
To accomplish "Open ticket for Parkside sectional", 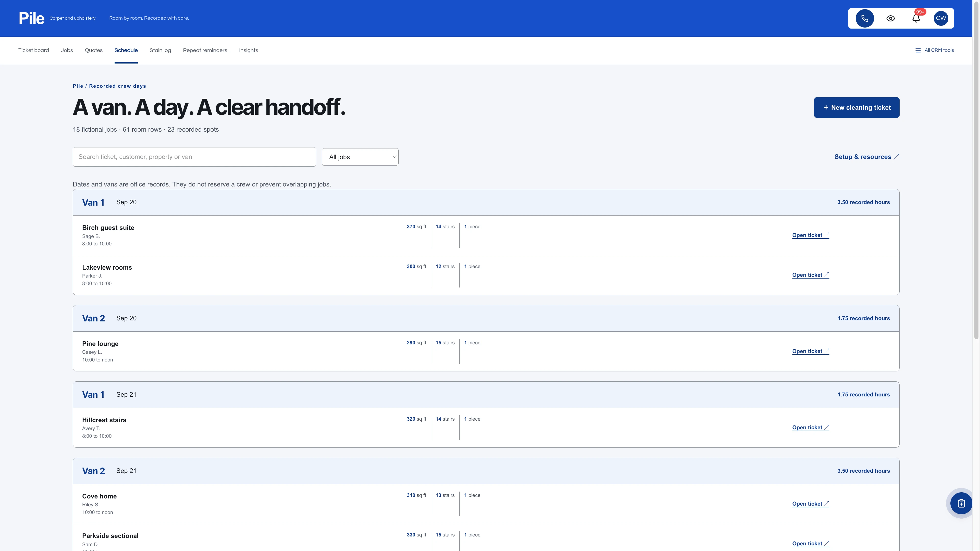I will coord(811,544).
